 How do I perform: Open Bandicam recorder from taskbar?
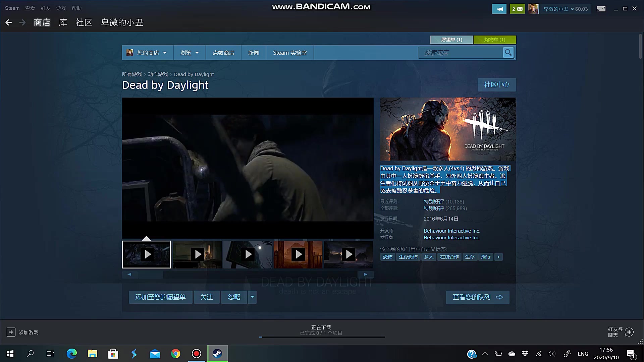196,354
